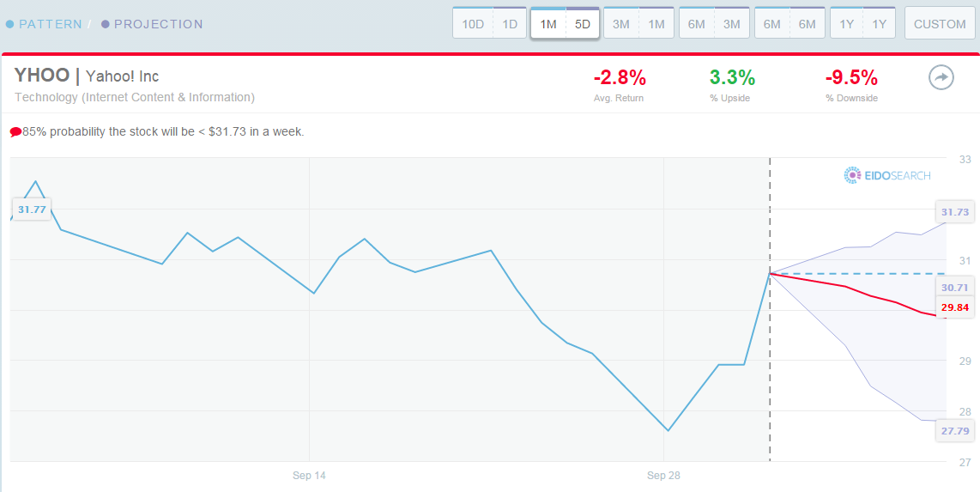Click the % Upside label
Image resolution: width=980 pixels, height=492 pixels.
tap(730, 98)
